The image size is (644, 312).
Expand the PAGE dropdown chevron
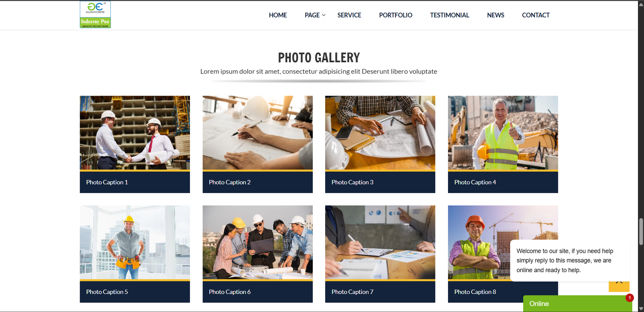point(324,15)
